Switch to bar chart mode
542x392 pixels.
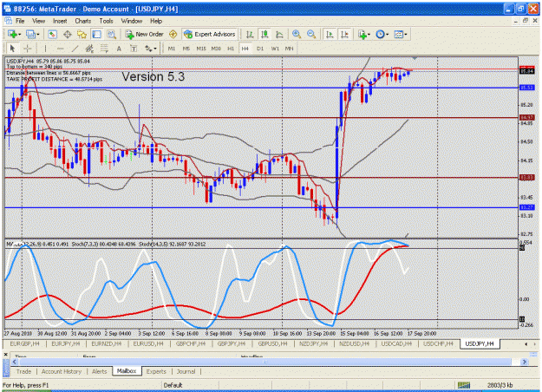250,34
